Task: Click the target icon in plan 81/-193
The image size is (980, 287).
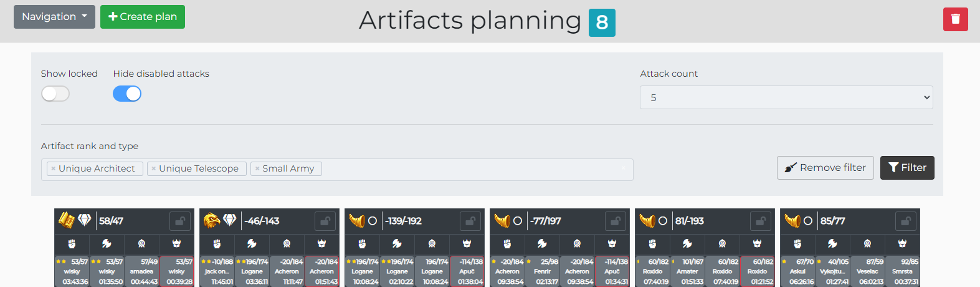Action: pyautogui.click(x=722, y=243)
